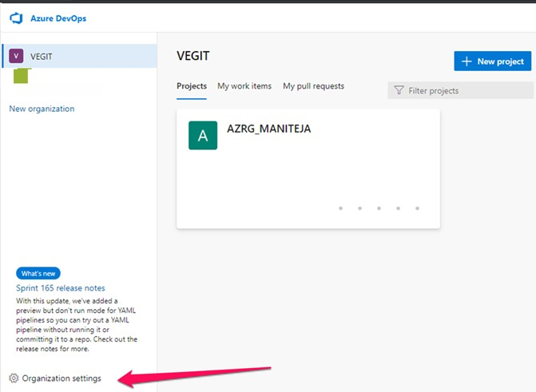Open Sprint 165 release notes link
The width and height of the screenshot is (536, 392).
(x=61, y=288)
